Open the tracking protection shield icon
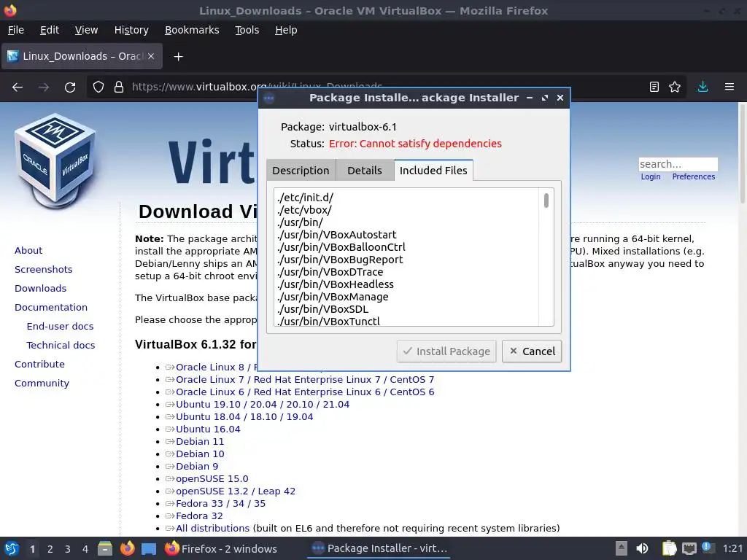 (x=98, y=87)
